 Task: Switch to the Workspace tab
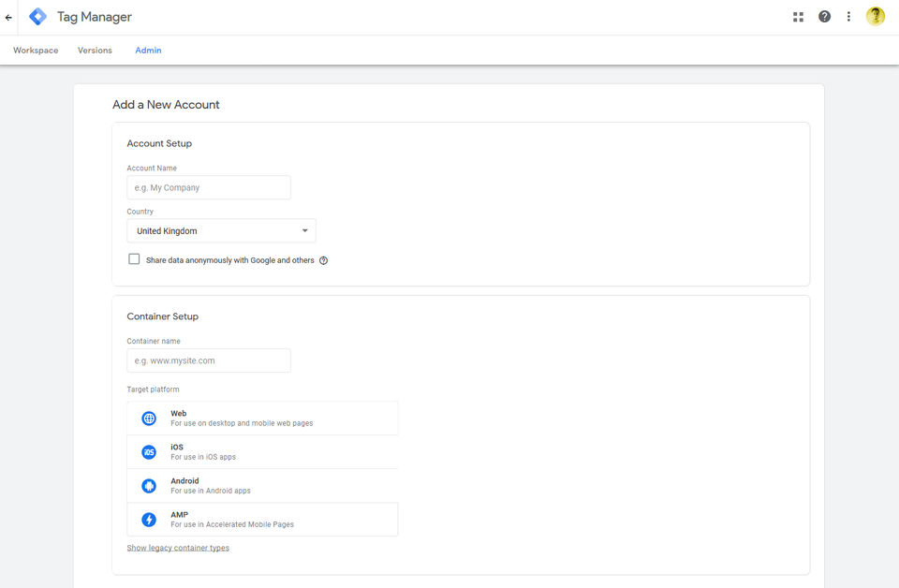[x=36, y=51]
